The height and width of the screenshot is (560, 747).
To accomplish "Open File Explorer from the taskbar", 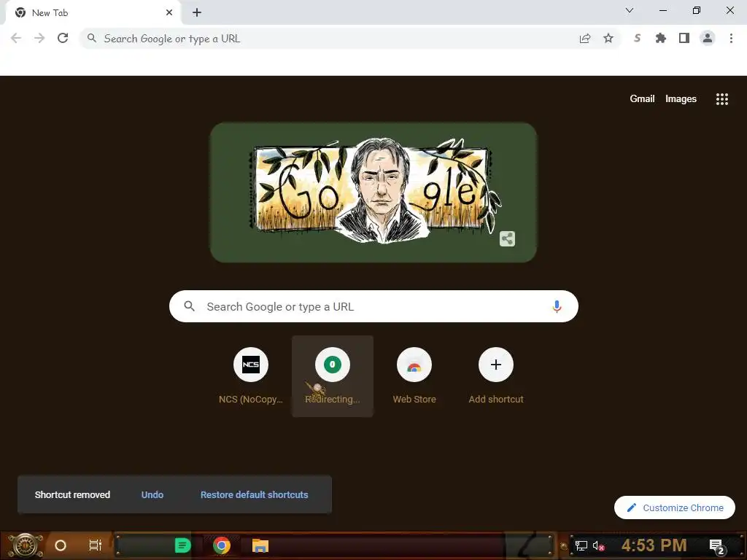I will coord(260,545).
